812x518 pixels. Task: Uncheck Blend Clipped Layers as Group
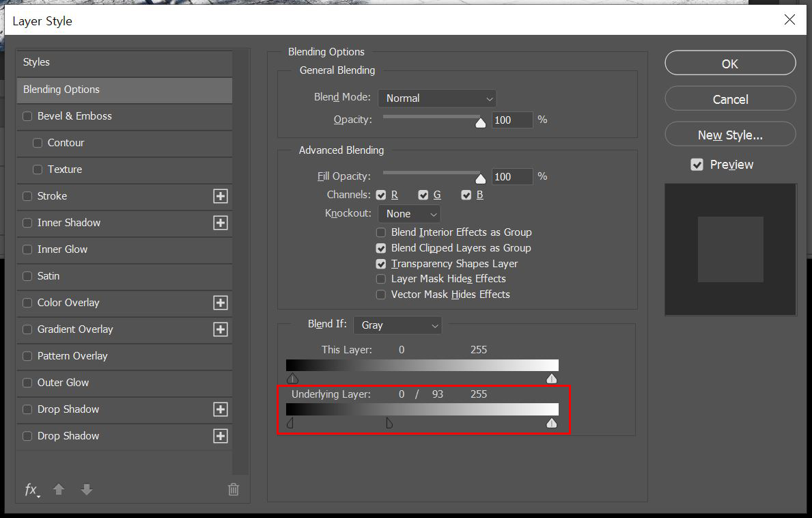tap(381, 249)
